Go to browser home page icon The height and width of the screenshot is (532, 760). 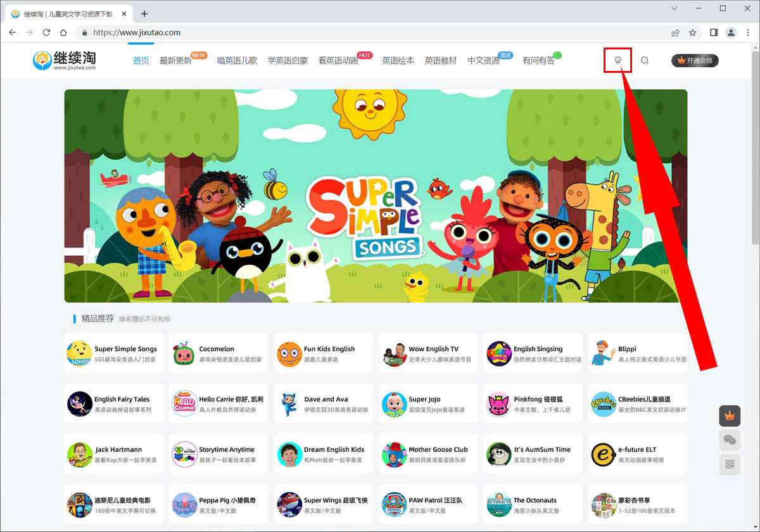point(63,32)
